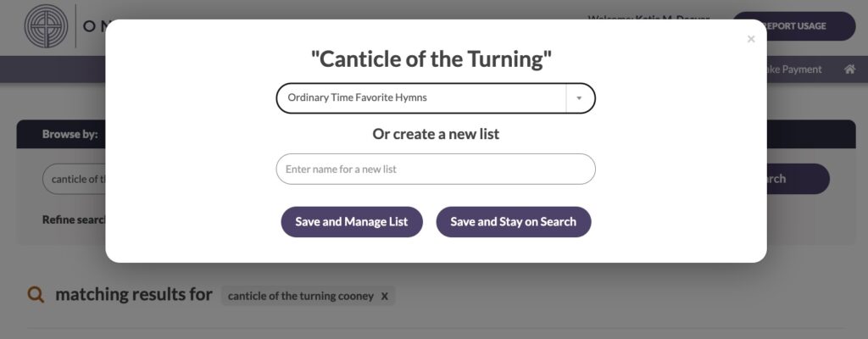Focus the search box containing canticle text
Viewport: 868px width, 339px height.
pos(75,179)
